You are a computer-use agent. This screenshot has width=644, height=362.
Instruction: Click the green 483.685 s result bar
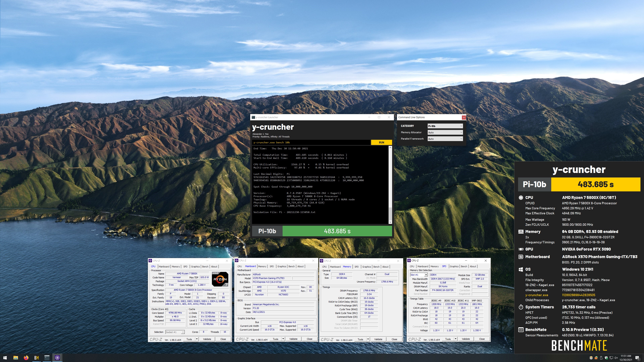coord(337,231)
